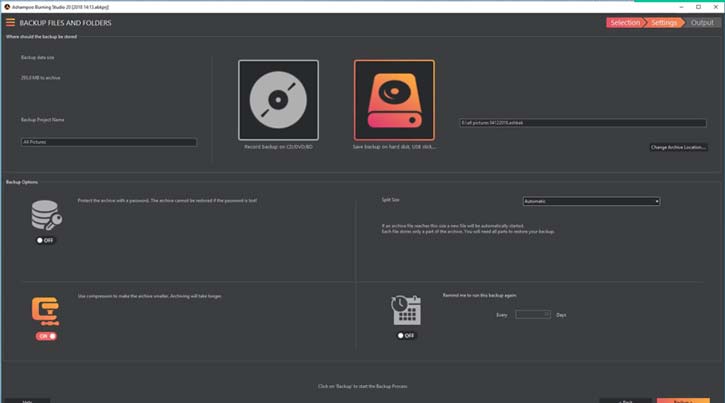Go to the Selection step tab
Image resolution: width=725 pixels, height=403 pixels.
(x=624, y=22)
